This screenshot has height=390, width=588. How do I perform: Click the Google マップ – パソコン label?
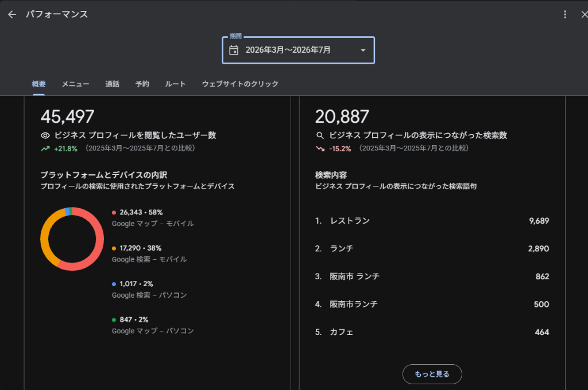pyautogui.click(x=153, y=331)
